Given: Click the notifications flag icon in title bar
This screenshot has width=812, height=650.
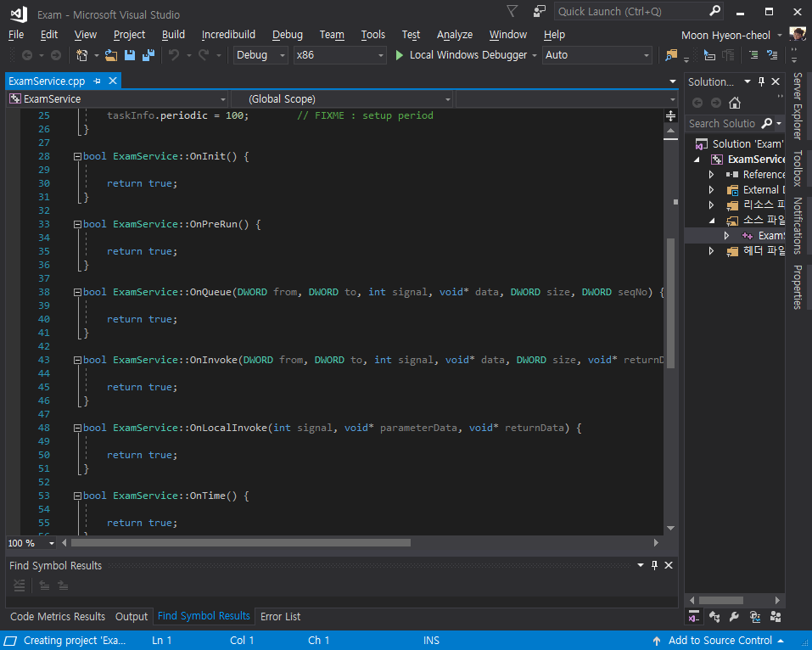Looking at the screenshot, I should pyautogui.click(x=512, y=11).
